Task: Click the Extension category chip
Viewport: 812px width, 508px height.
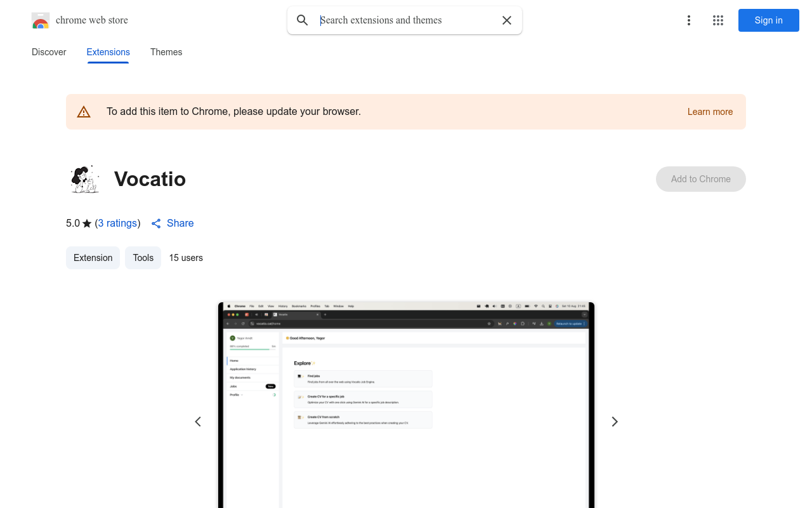Action: pyautogui.click(x=93, y=258)
